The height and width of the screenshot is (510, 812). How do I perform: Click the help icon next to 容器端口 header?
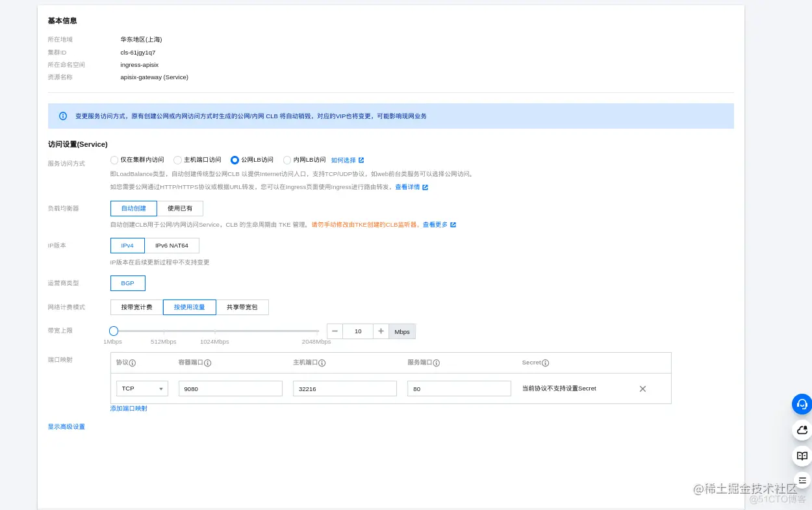(x=208, y=363)
